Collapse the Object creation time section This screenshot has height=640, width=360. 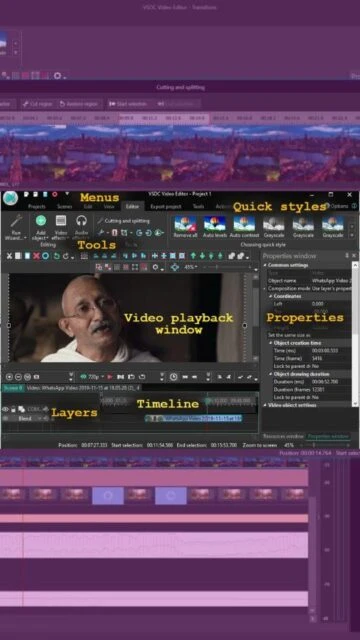tap(271, 343)
